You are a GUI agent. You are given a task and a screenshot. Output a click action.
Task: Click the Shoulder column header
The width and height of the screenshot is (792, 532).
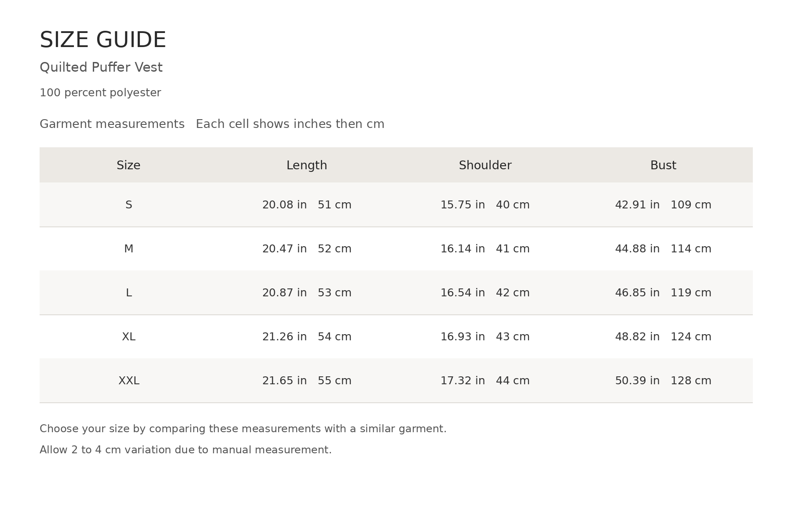pyautogui.click(x=485, y=165)
